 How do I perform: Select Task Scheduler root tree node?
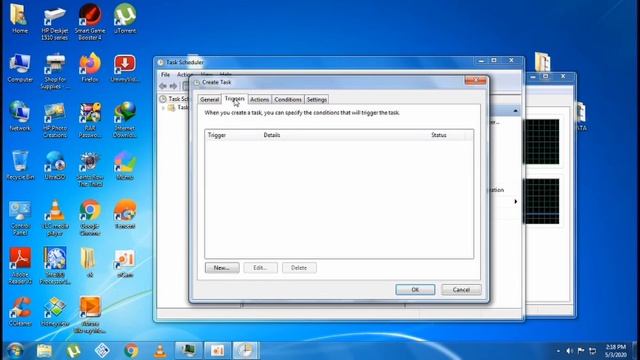pos(175,99)
